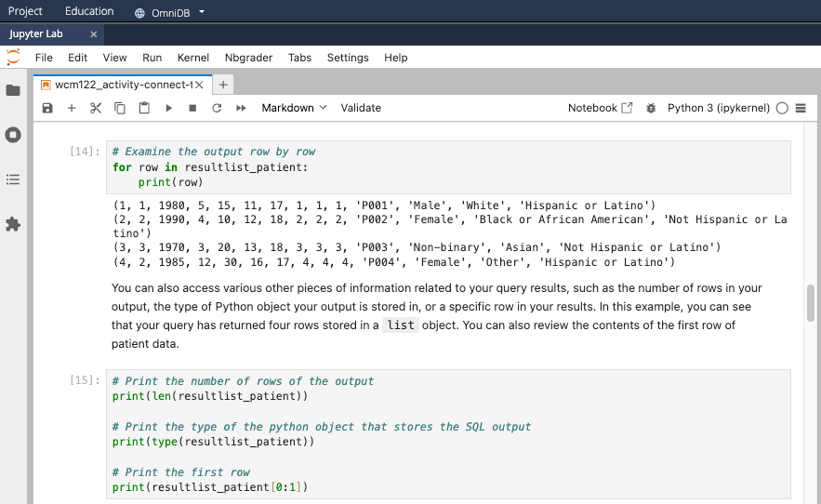Restart kernel and run all cells
This screenshot has height=504, width=821.
coord(241,108)
